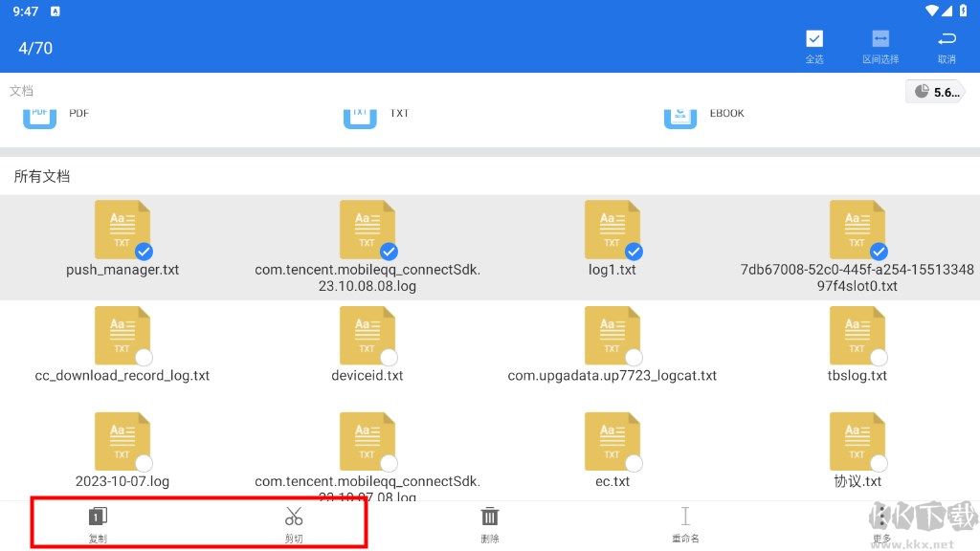Image resolution: width=980 pixels, height=551 pixels.
Task: Select the cc_download_record_log.txt file
Action: click(144, 358)
